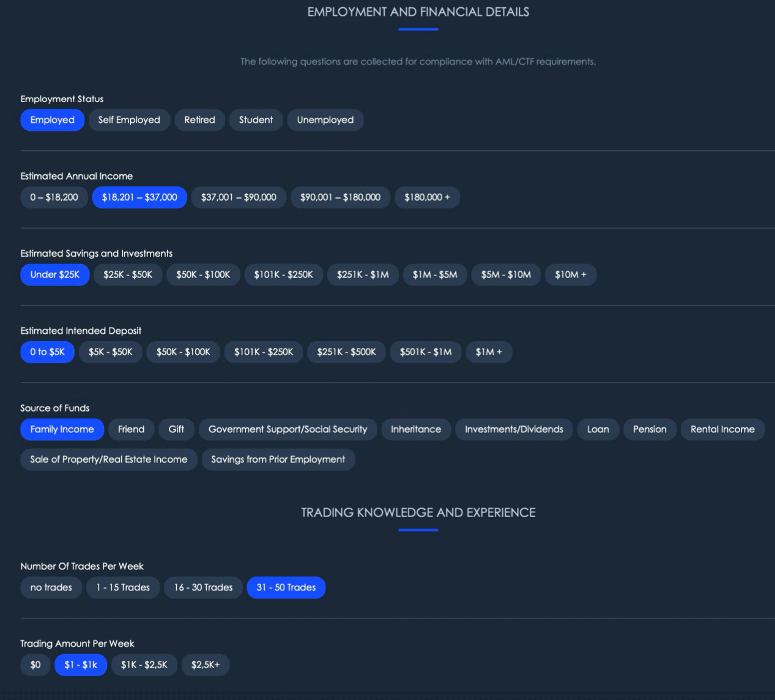Choose no trades per week option
775x700 pixels.
click(x=51, y=588)
